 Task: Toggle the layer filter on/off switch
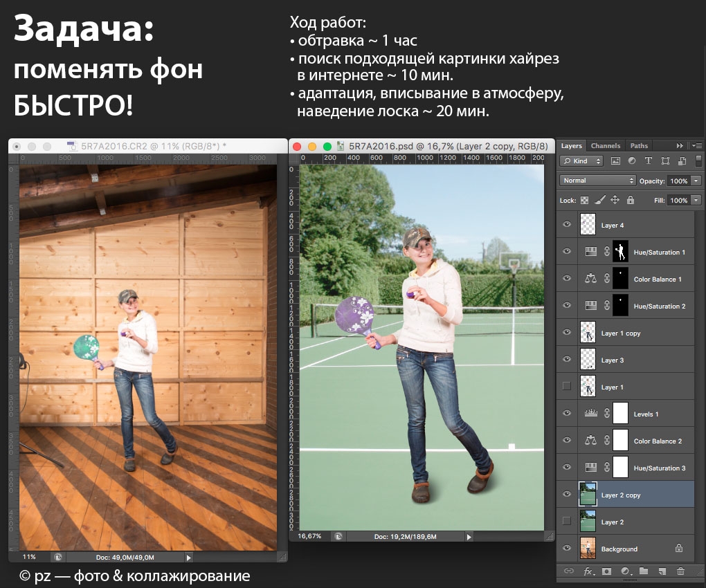(x=698, y=161)
